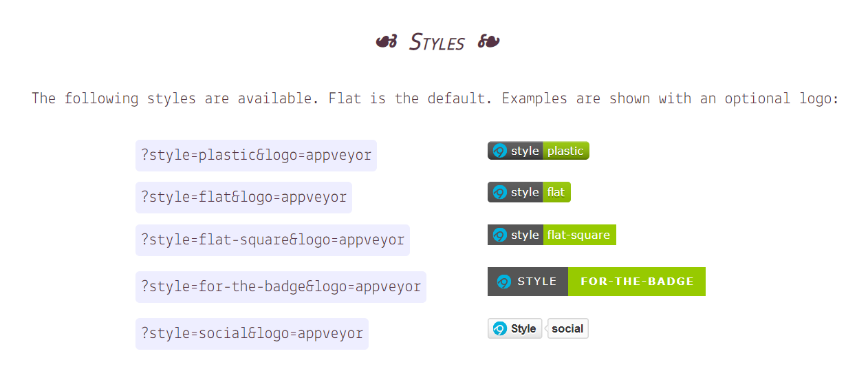Click the green "flat-square" badge label
This screenshot has width=868, height=369.
[579, 235]
